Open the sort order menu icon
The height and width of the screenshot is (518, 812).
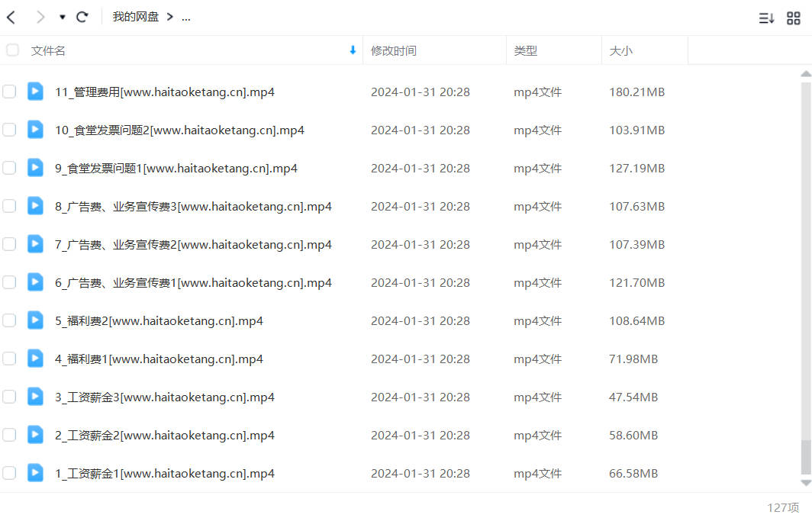766,18
